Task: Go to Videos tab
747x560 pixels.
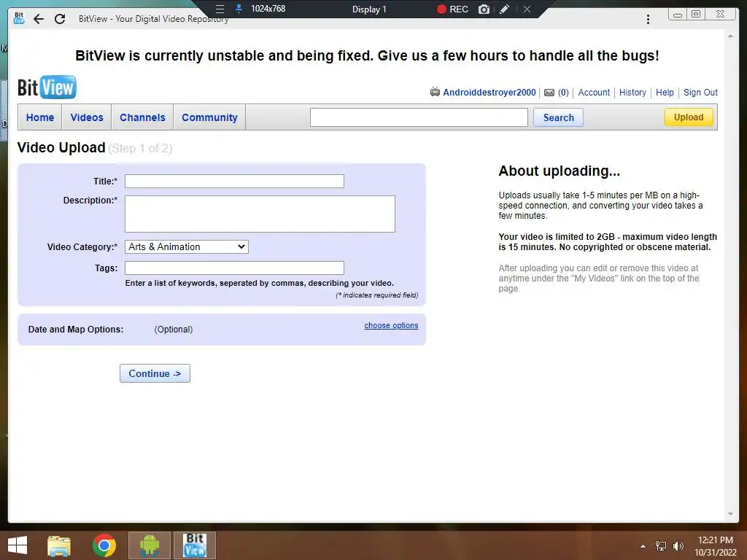Action: coord(87,117)
